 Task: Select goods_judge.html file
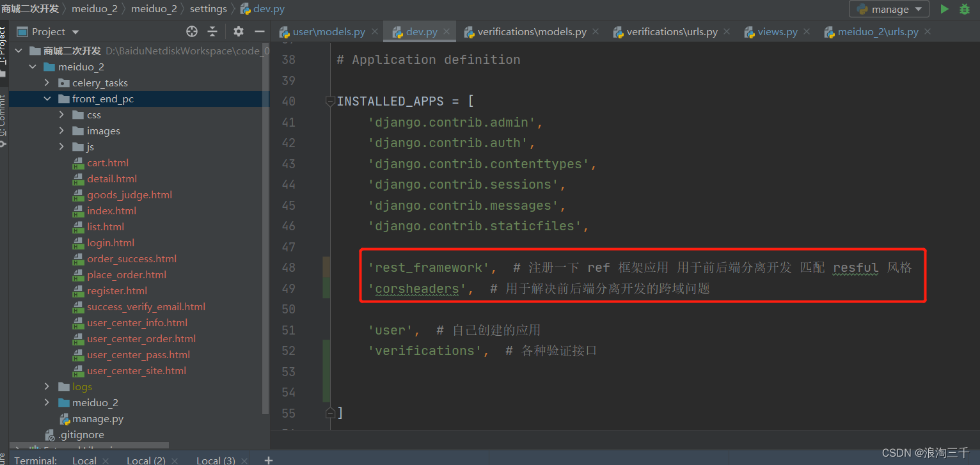tap(129, 194)
